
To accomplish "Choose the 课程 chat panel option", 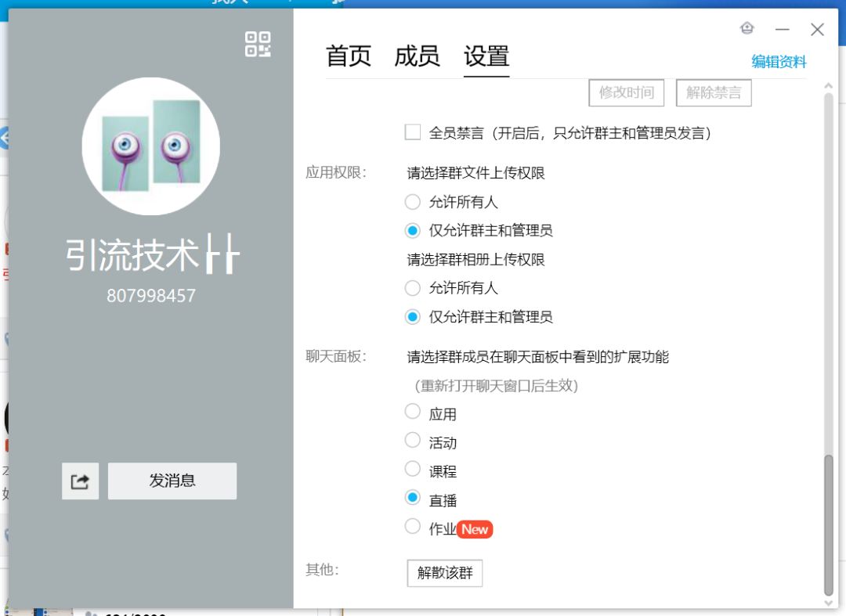I will 413,468.
